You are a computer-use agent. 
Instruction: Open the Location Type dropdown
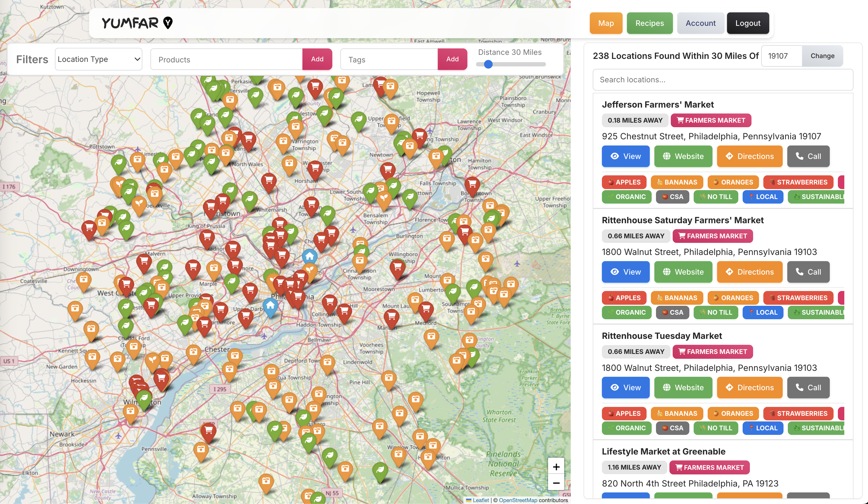[x=98, y=59]
